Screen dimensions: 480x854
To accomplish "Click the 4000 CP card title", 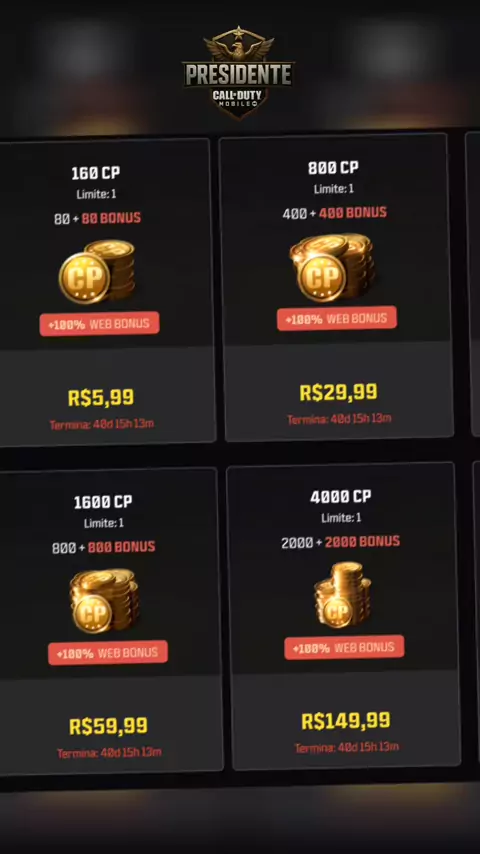I will click(x=341, y=497).
